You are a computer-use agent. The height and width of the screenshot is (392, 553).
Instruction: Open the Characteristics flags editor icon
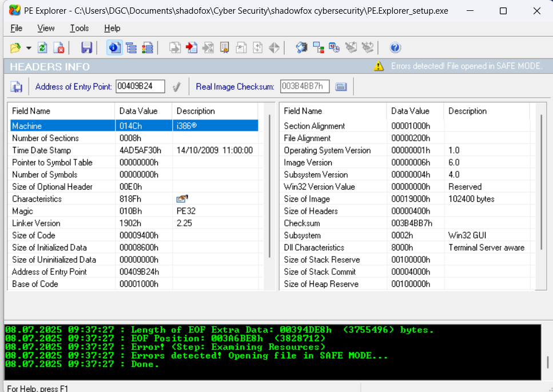click(x=182, y=199)
